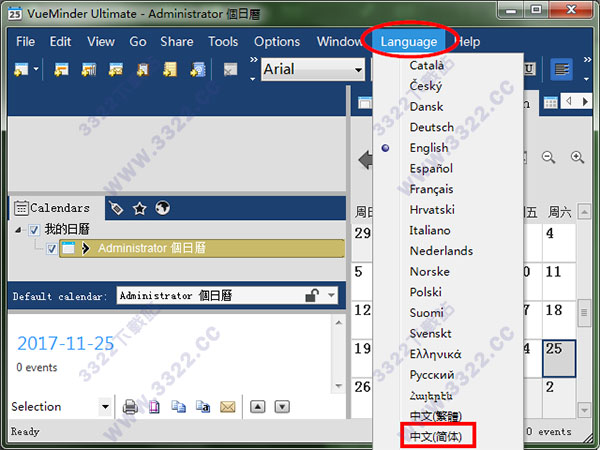Toggle the 我的日曆 checkbox
This screenshot has height=450, width=600.
point(34,230)
